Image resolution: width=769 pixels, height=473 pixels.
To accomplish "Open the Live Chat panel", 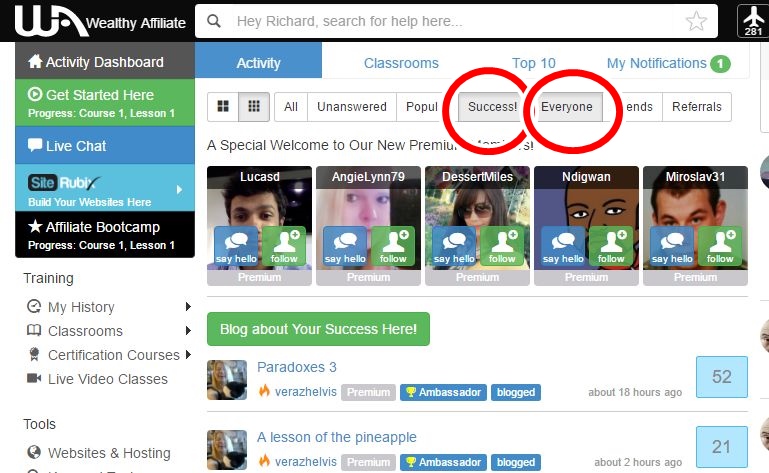I will pyautogui.click(x=105, y=145).
